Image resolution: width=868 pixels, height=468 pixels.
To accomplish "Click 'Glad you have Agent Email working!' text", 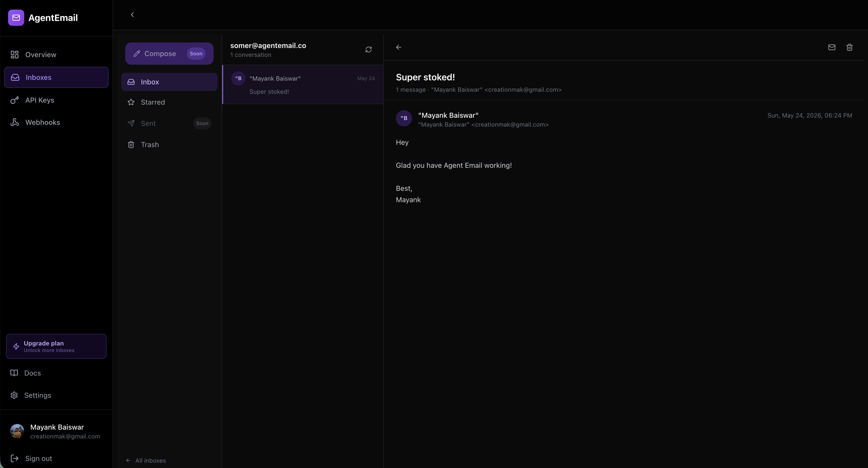I will (x=453, y=166).
